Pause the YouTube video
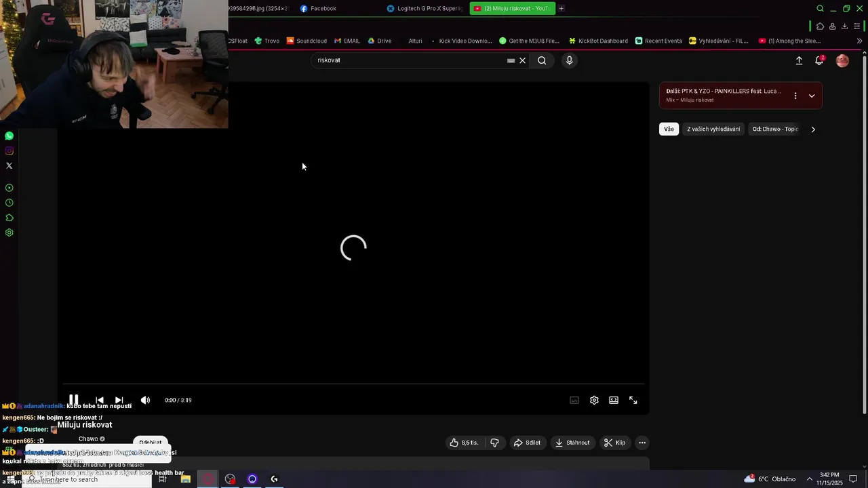The image size is (868, 488). [73, 400]
